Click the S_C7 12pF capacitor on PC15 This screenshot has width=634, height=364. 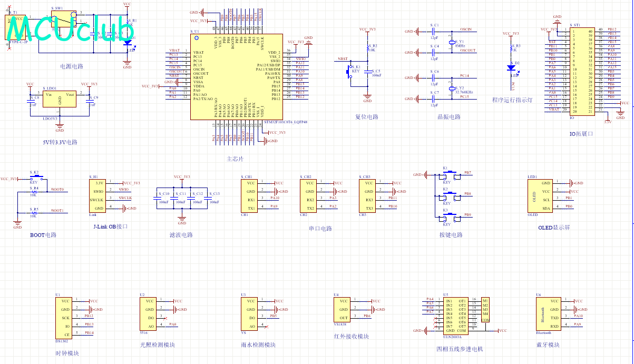click(x=433, y=99)
